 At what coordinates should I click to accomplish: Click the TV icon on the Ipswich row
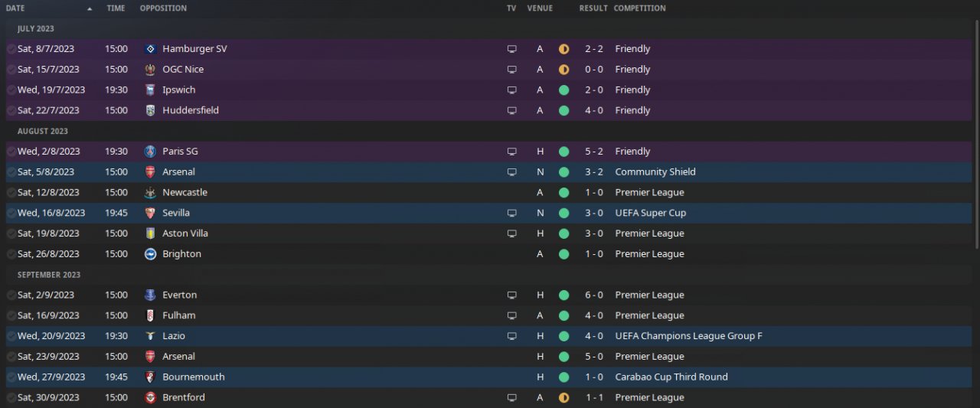(511, 90)
